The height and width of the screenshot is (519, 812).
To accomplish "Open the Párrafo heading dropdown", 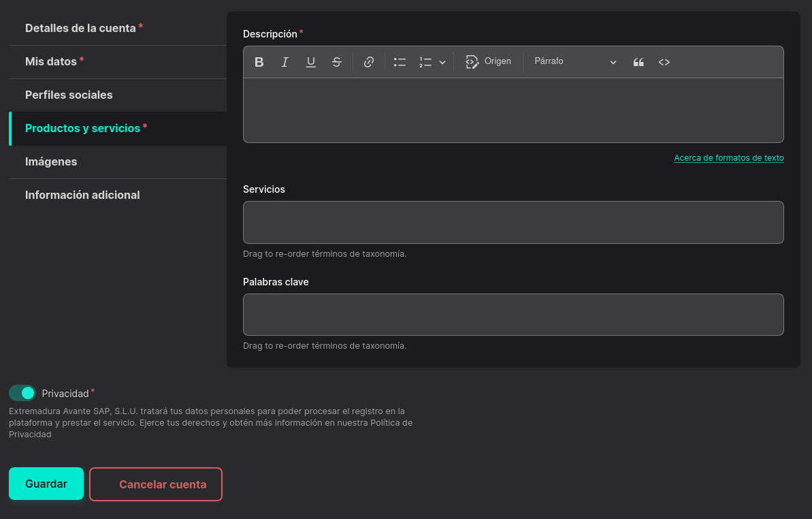I will tap(575, 61).
